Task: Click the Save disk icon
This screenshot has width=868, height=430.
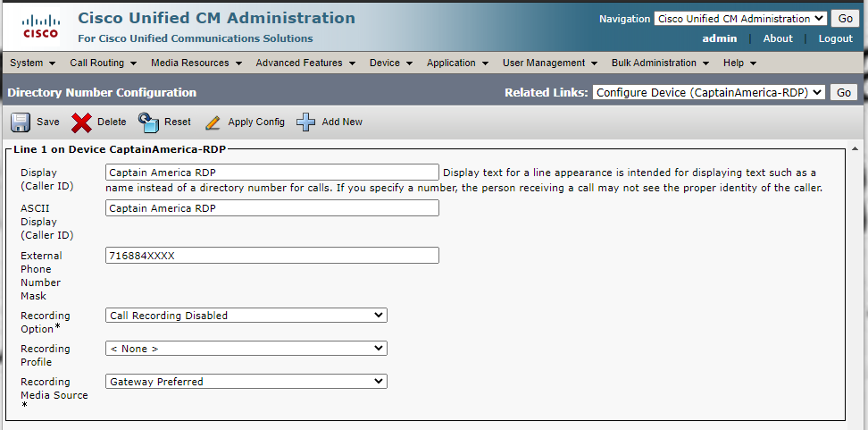Action: 21,122
